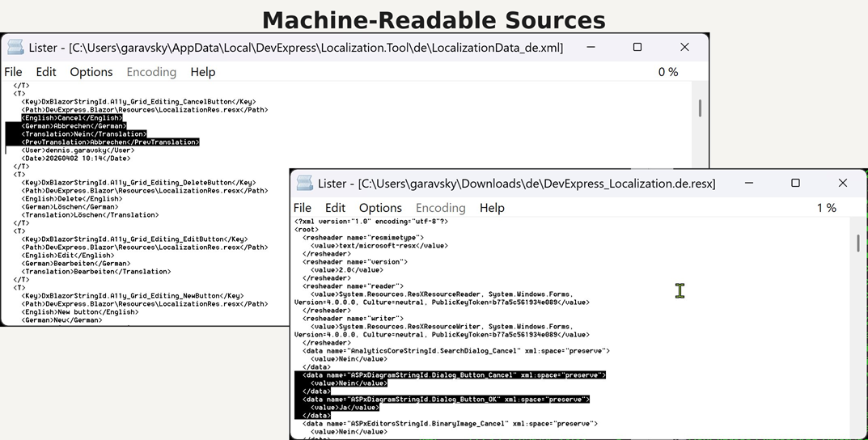Click the resheader name="resmimetype" line
Image resolution: width=868 pixels, height=440 pixels.
click(x=363, y=238)
